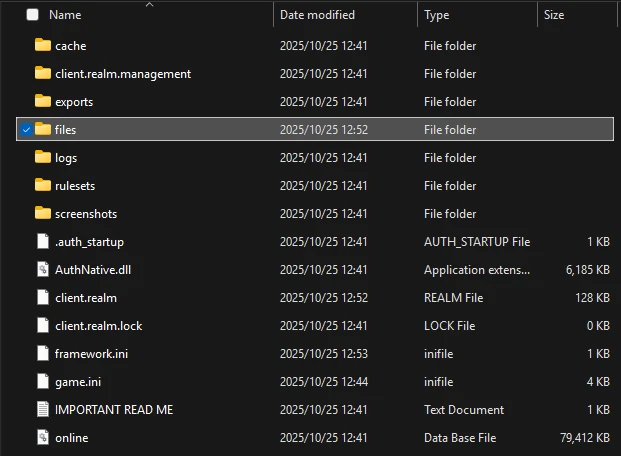Click the AuthNative.dll file icon

pos(42,269)
